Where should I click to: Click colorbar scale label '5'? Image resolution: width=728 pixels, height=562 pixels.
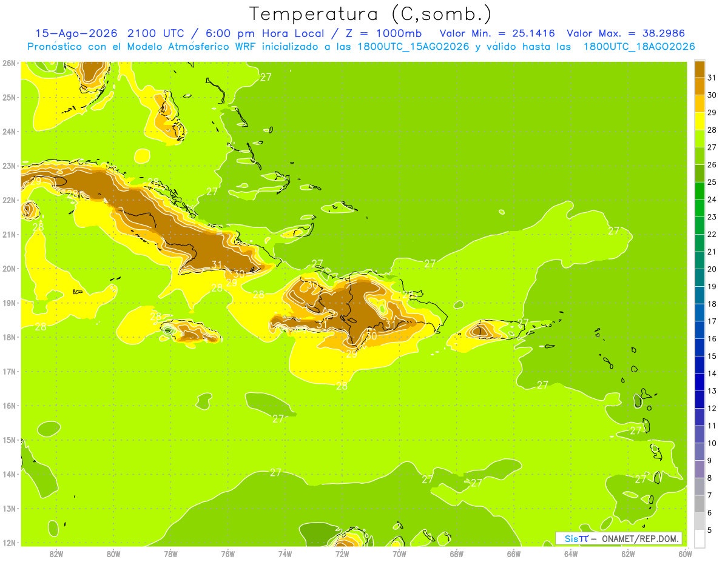coord(710,530)
